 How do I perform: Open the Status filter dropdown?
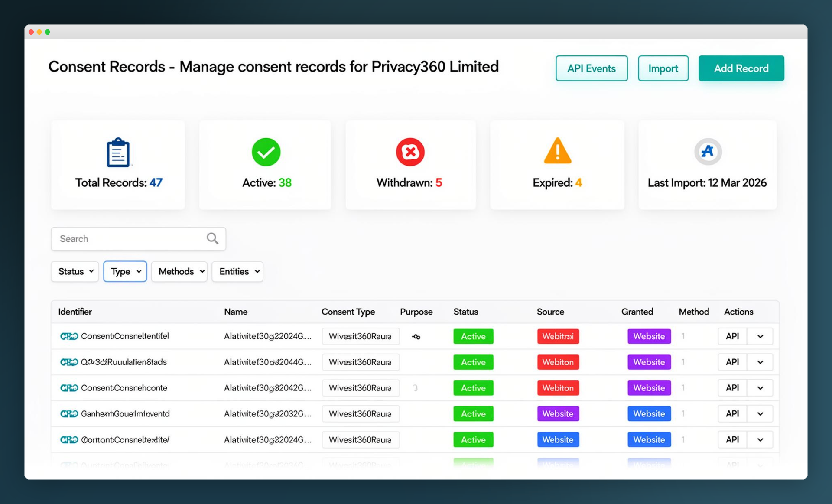click(75, 271)
